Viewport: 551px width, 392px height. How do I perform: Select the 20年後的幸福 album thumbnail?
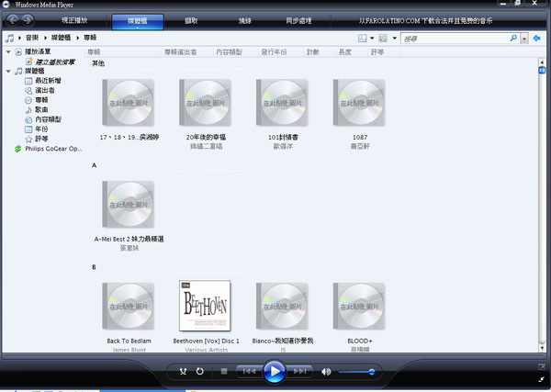click(x=205, y=103)
